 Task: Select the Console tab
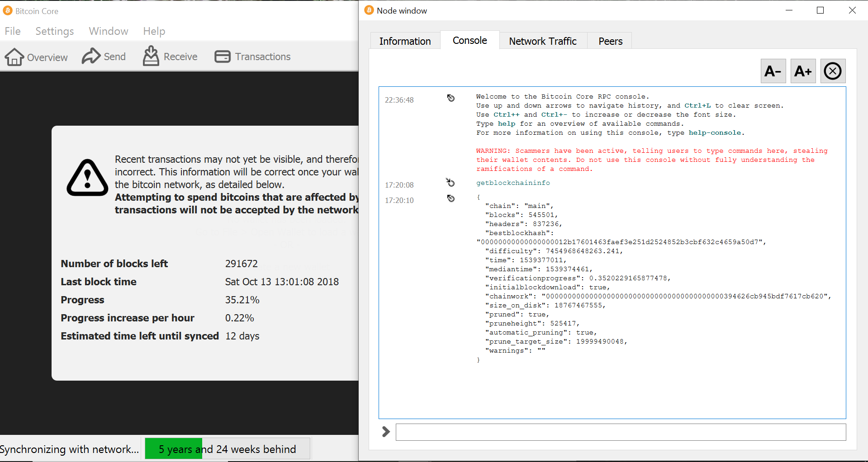pyautogui.click(x=470, y=40)
